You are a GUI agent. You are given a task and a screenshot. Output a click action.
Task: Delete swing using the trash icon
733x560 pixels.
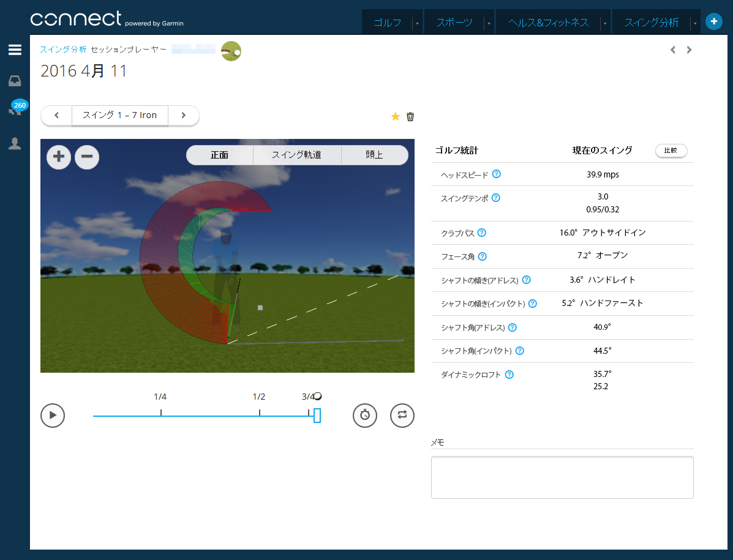[x=410, y=116]
